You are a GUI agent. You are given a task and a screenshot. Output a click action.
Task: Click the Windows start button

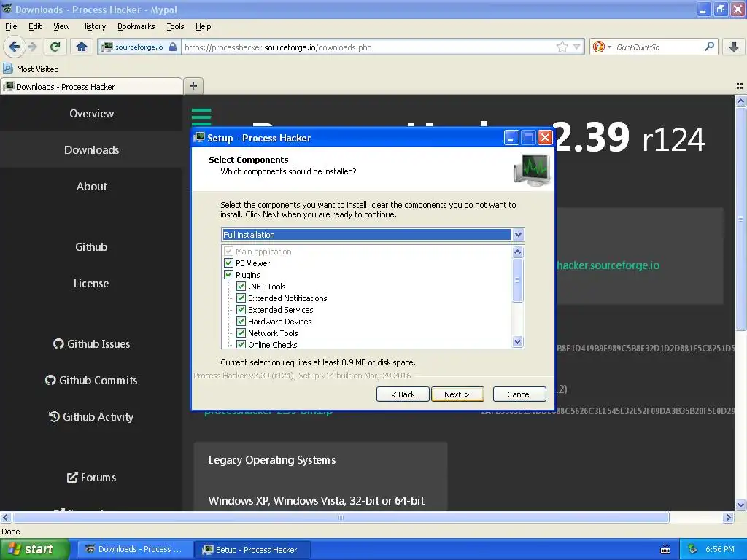[x=35, y=549]
